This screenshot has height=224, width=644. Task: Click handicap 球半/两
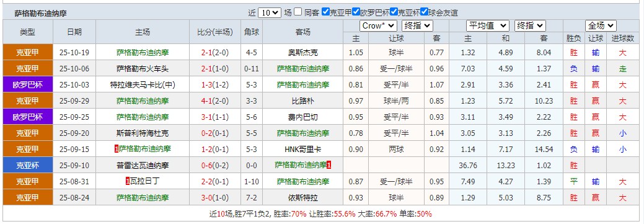tap(396, 101)
